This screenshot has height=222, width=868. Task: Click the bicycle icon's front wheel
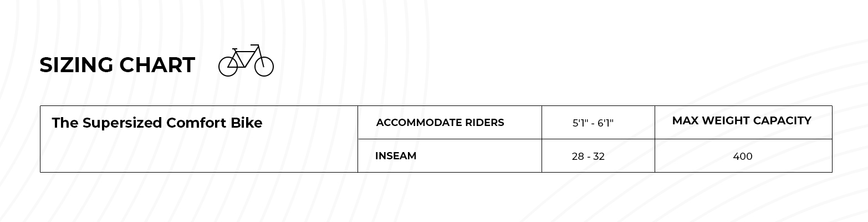click(x=264, y=67)
